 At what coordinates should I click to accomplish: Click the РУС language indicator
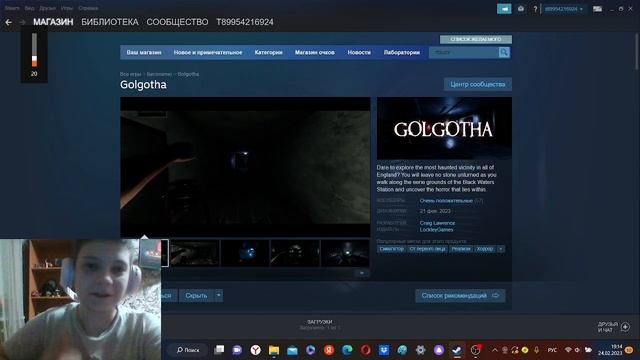pos(552,350)
